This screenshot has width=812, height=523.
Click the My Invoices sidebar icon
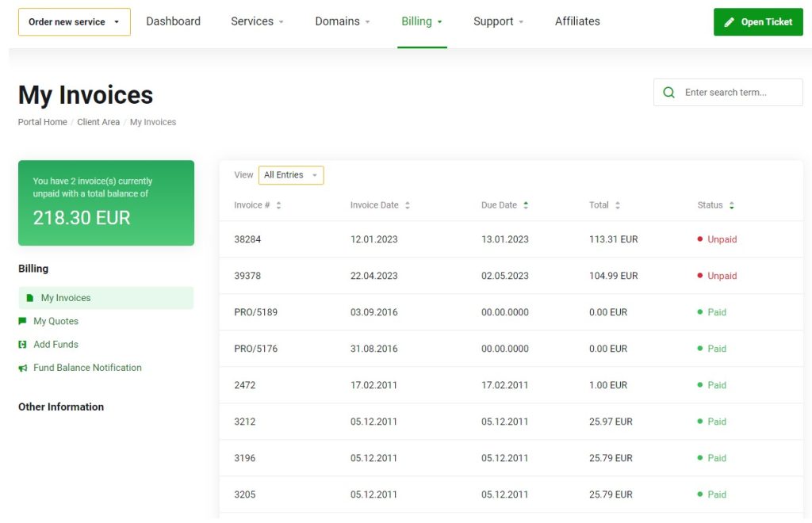(x=31, y=297)
